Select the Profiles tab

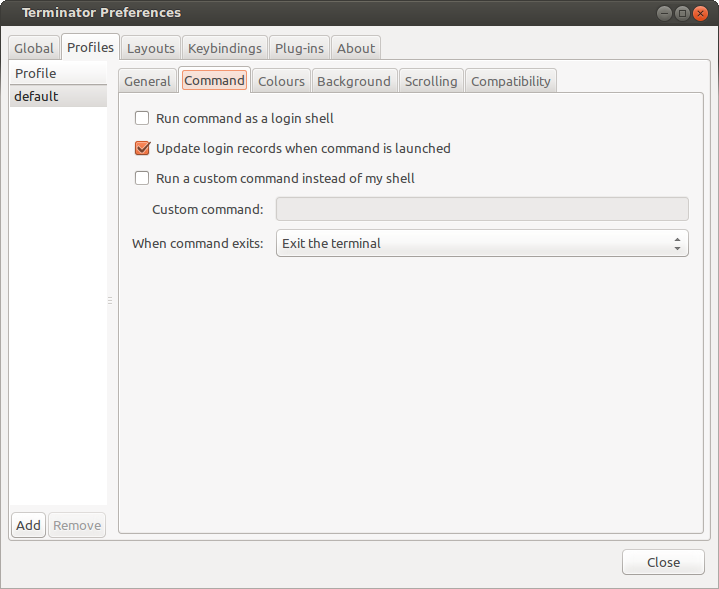[90, 47]
